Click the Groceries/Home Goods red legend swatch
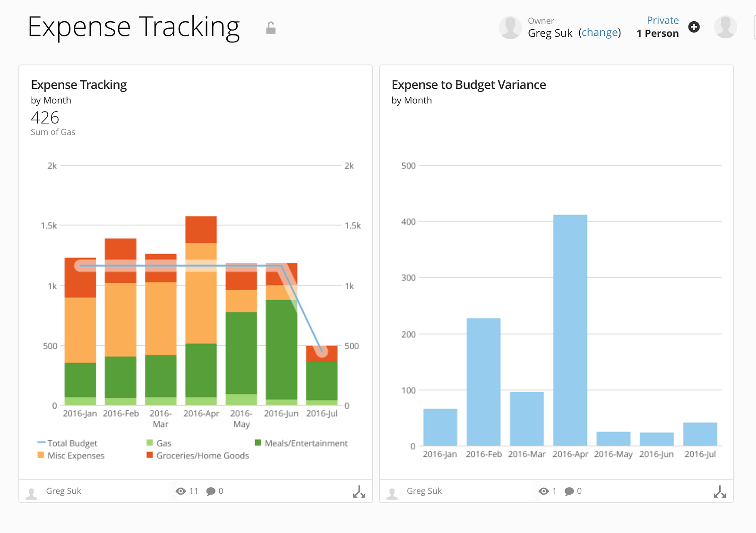 (150, 455)
